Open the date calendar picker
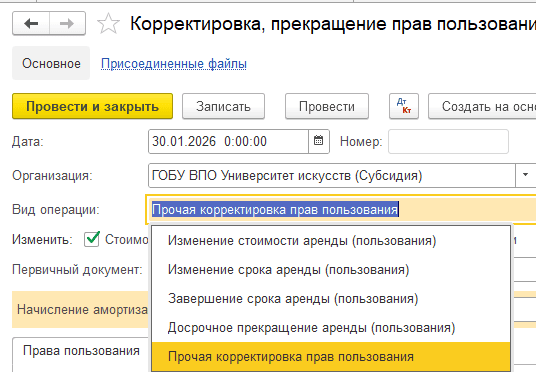This screenshot has width=536, height=372. point(319,141)
